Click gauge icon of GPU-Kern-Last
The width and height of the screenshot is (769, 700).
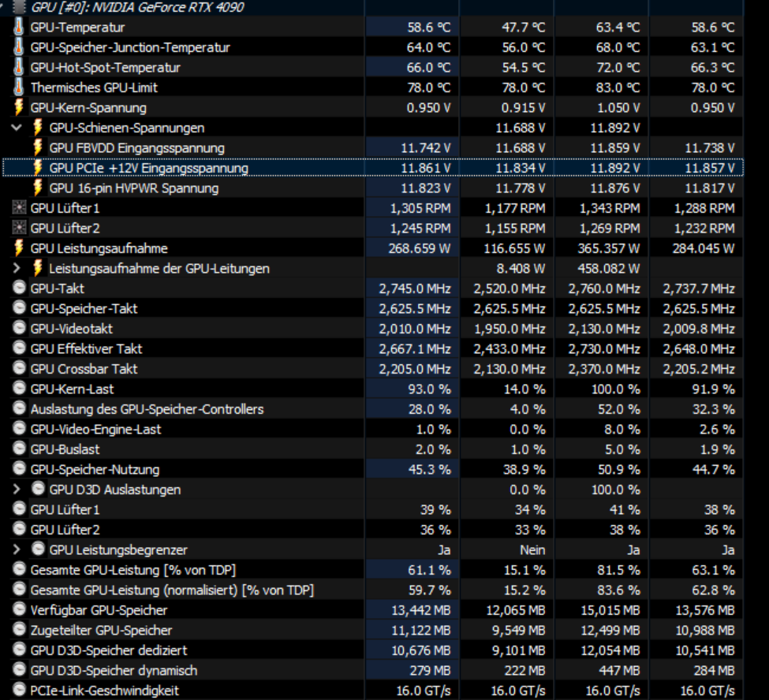pos(19,389)
